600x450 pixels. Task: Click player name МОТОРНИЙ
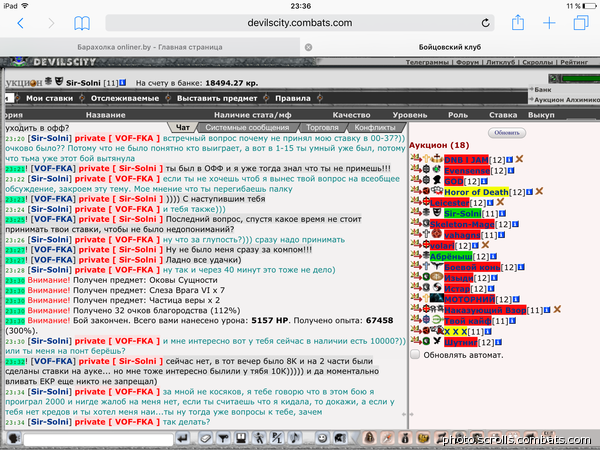tap(470, 299)
